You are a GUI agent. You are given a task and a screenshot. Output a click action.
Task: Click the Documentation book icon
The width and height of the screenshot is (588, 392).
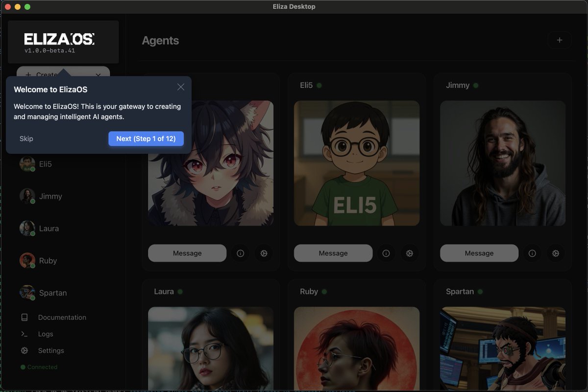coord(24,317)
